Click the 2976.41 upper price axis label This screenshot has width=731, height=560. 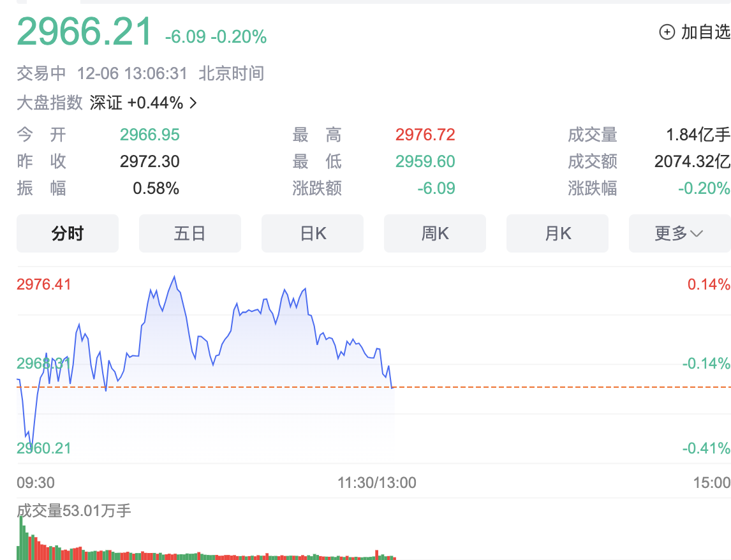click(44, 284)
